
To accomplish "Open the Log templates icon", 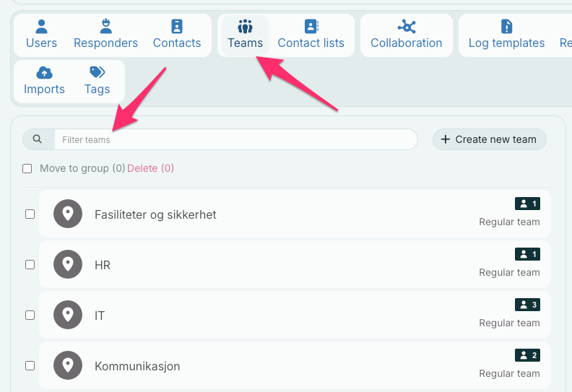I will [x=506, y=27].
